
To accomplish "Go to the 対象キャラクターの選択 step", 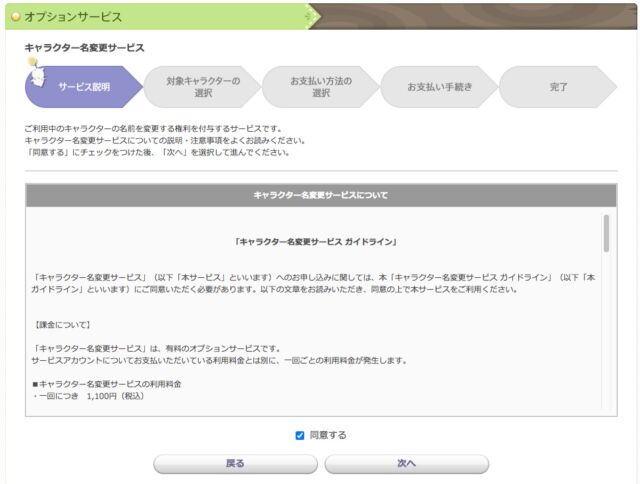I will [202, 87].
